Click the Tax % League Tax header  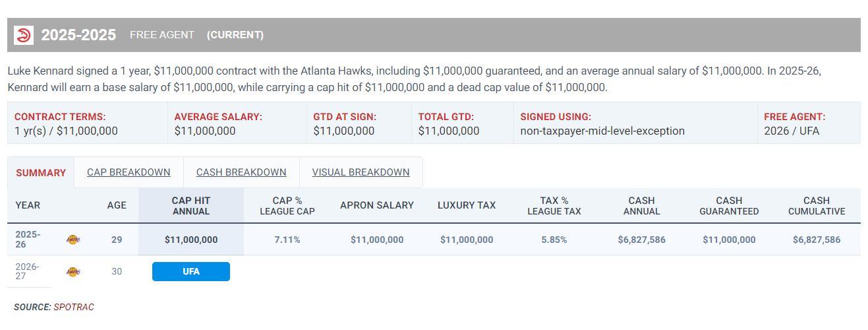(x=554, y=206)
